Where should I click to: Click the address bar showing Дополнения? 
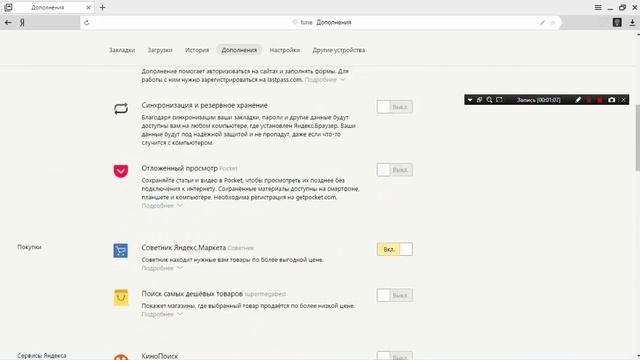coord(320,22)
